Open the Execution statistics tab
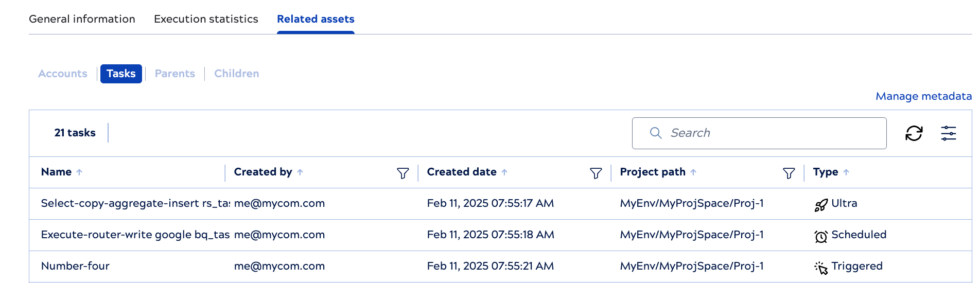 (x=206, y=19)
